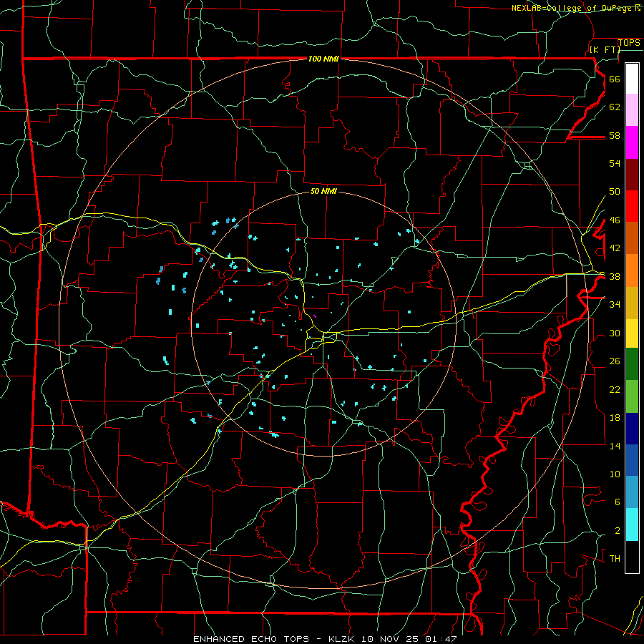
Task: Click the "46" legend value
Action: pyautogui.click(x=615, y=220)
